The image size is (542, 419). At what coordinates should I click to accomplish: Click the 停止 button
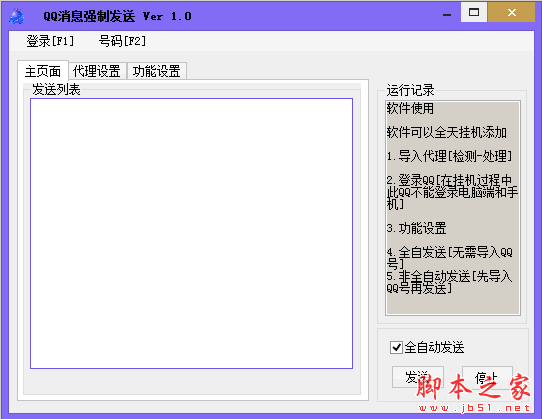(x=487, y=377)
